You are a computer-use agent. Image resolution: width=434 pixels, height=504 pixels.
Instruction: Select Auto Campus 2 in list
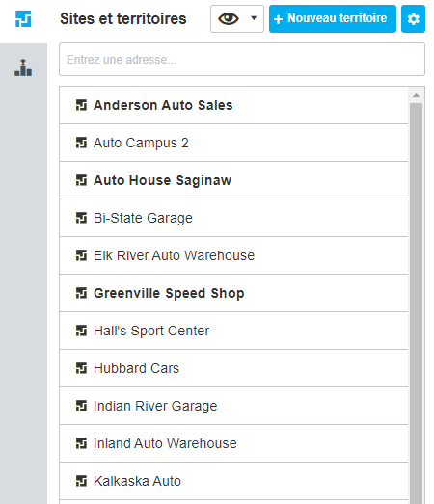[234, 143]
